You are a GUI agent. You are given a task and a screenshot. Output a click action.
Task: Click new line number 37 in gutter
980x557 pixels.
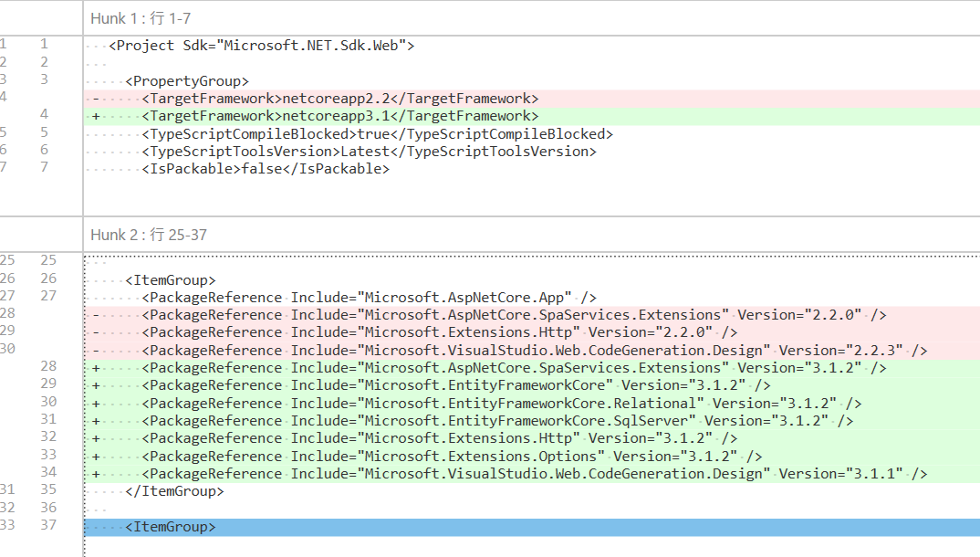tap(48, 525)
